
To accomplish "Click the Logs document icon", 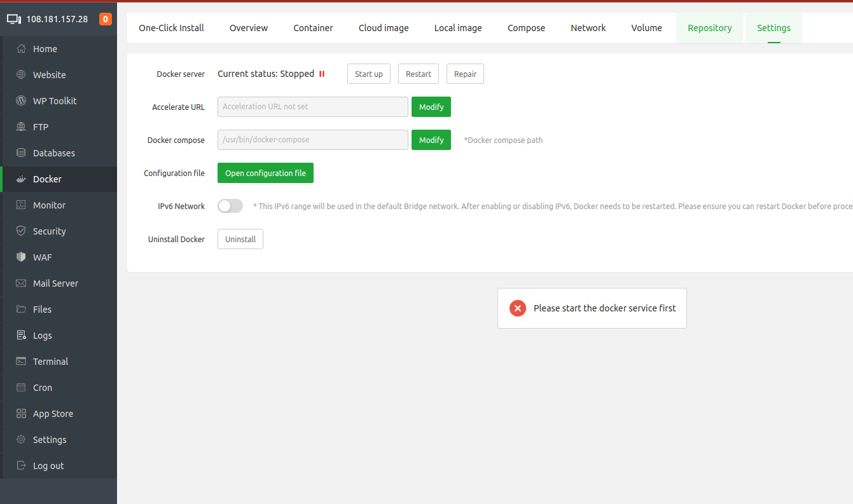I will coord(21,336).
